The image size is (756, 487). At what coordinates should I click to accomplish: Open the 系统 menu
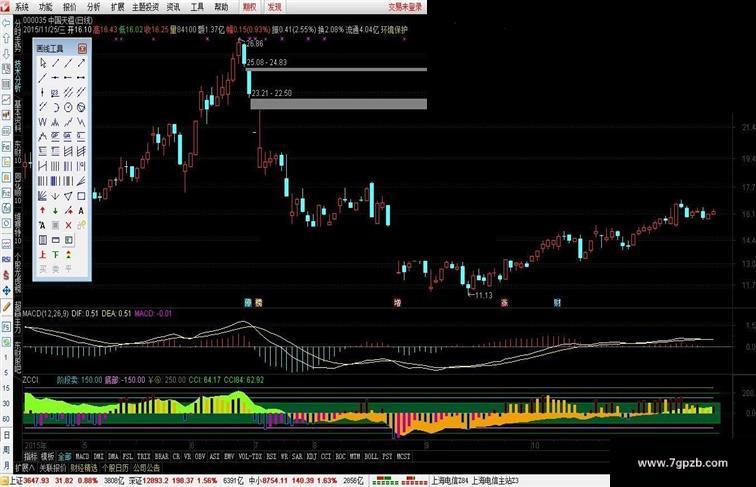coord(22,7)
